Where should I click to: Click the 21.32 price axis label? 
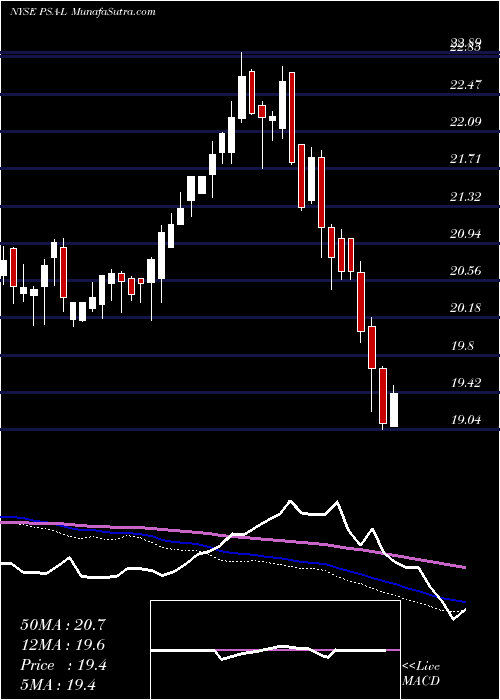click(466, 196)
